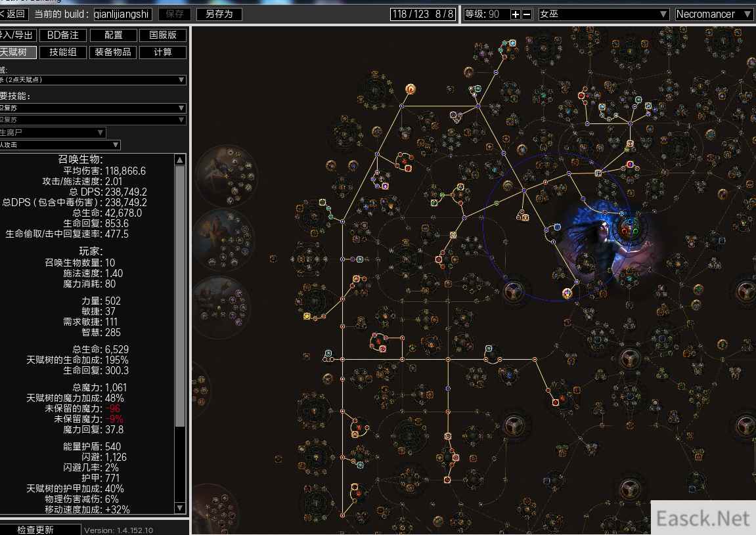Expand the dropdown showing 2点天赋点

(x=93, y=80)
